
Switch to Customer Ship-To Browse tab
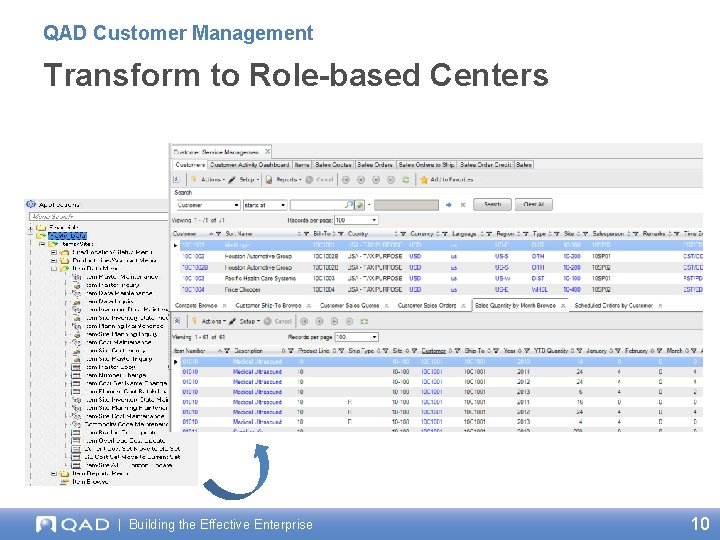point(268,305)
